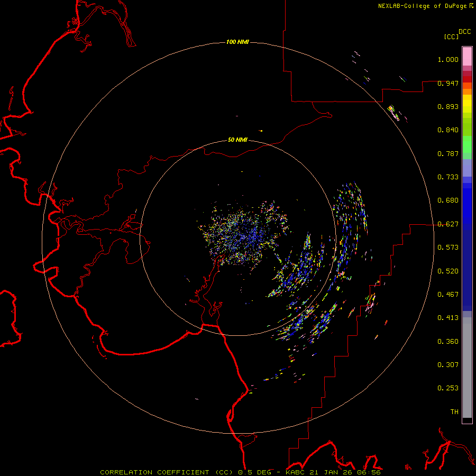Select the 0.360 scale value

coord(448,342)
